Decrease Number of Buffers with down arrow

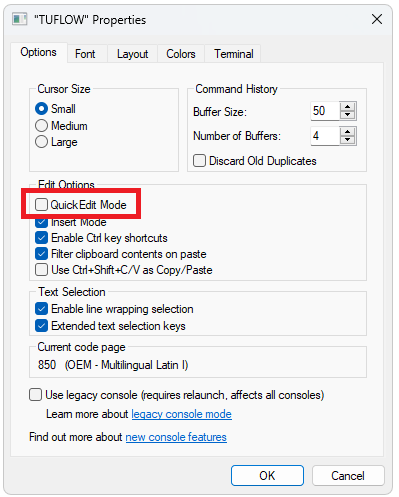[348, 140]
